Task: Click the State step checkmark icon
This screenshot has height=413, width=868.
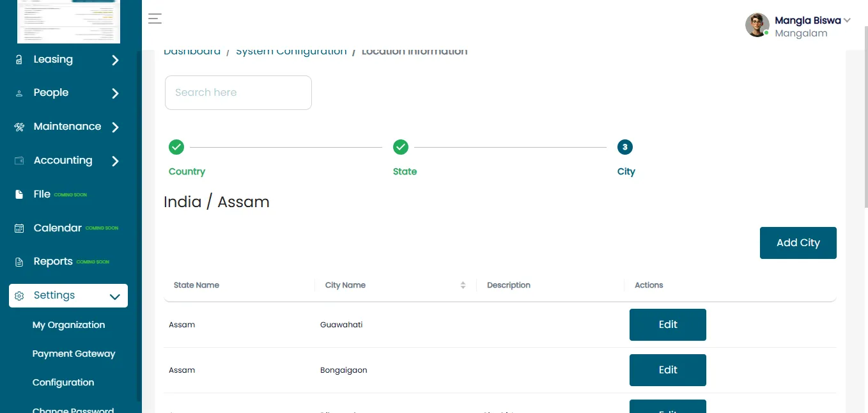Action: (x=401, y=147)
